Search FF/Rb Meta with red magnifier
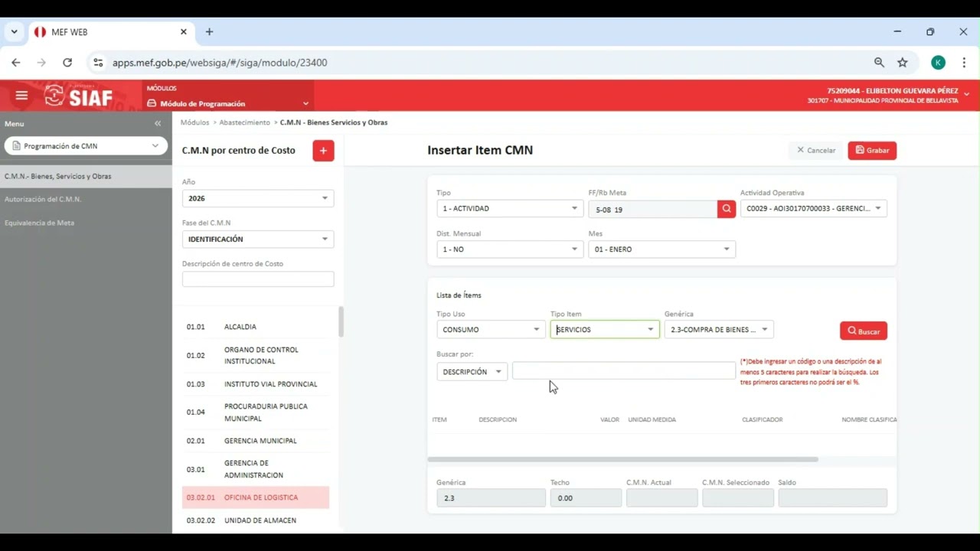Screen dimensions: 980x551 pyautogui.click(x=727, y=208)
